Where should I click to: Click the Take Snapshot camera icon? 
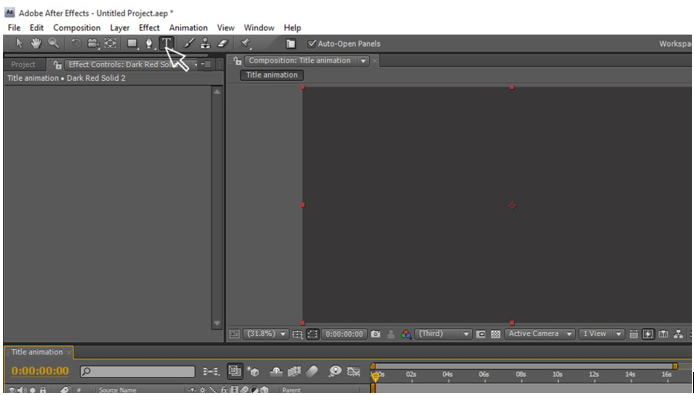pos(375,334)
